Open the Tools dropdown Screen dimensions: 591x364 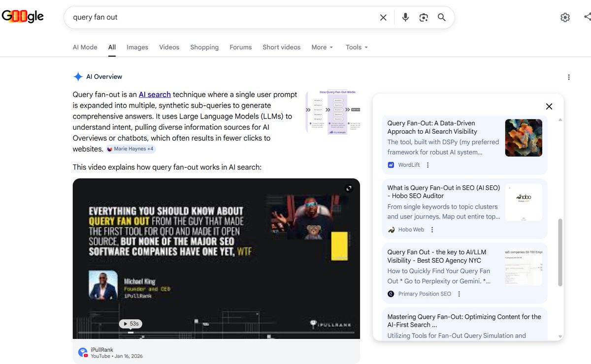coord(356,47)
